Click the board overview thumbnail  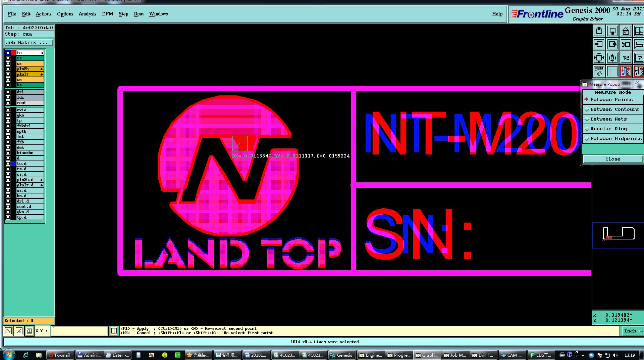point(618,235)
